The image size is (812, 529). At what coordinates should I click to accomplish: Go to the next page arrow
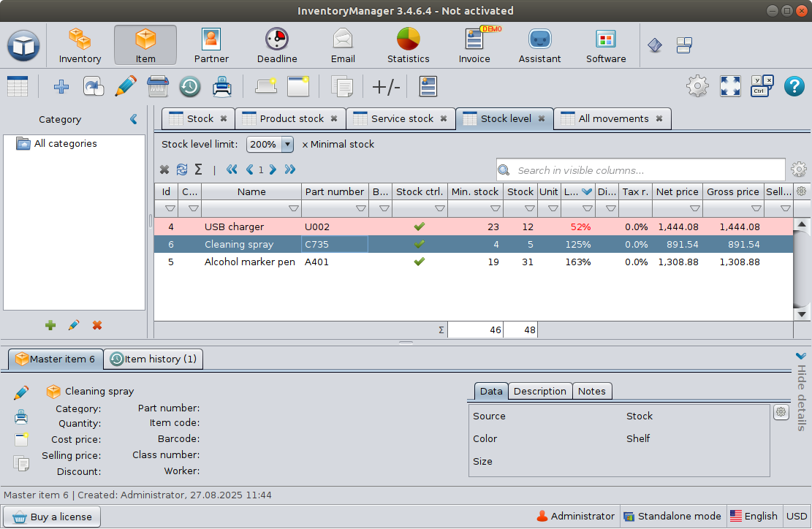[x=273, y=170]
